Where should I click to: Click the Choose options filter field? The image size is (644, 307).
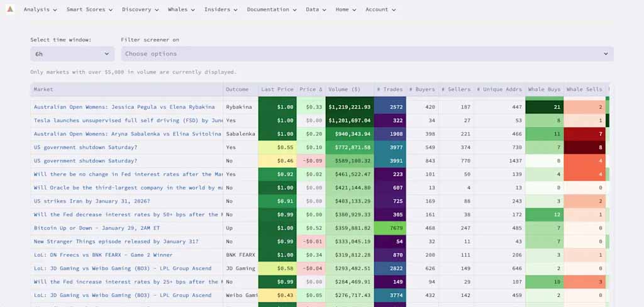click(x=367, y=54)
